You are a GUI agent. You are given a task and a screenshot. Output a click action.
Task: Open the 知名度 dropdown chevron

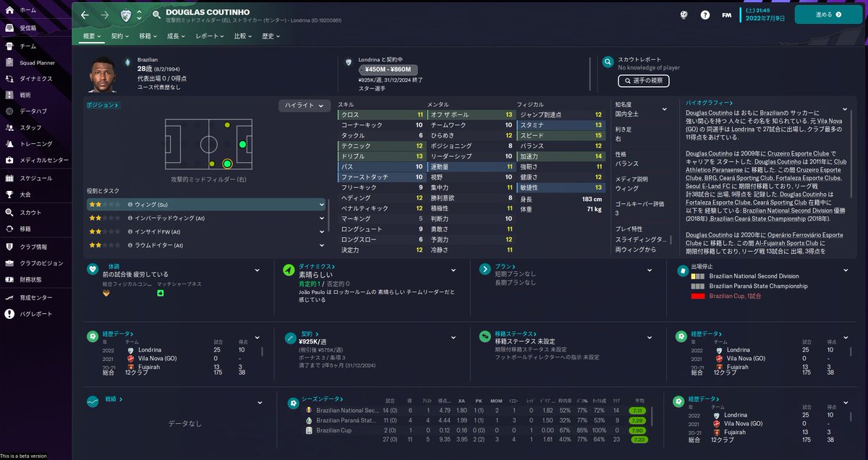[665, 108]
